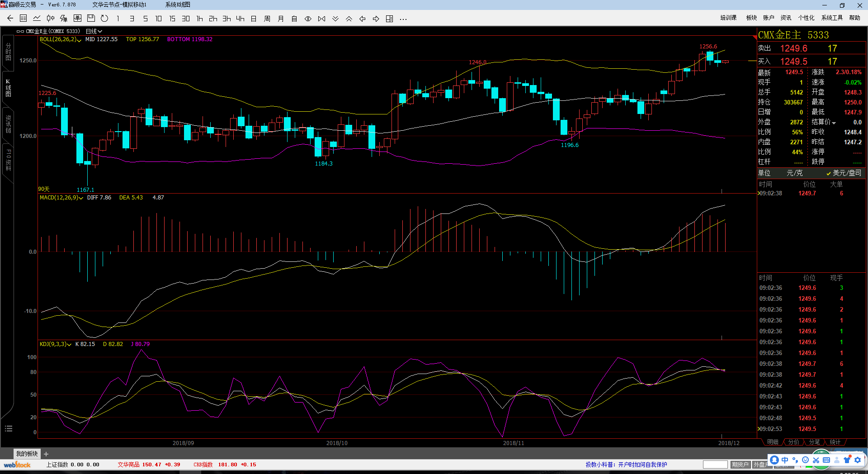Switch to the 分时图 side tab
Image resolution: width=868 pixels, height=474 pixels.
click(8, 52)
